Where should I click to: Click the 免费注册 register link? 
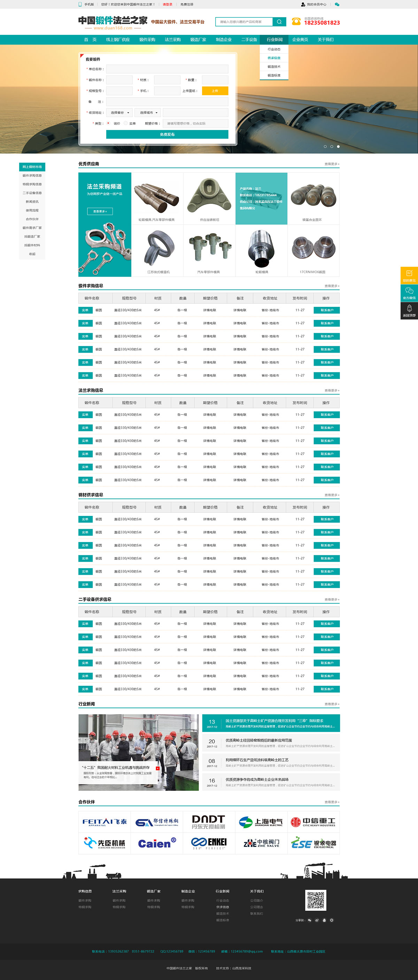tap(187, 5)
